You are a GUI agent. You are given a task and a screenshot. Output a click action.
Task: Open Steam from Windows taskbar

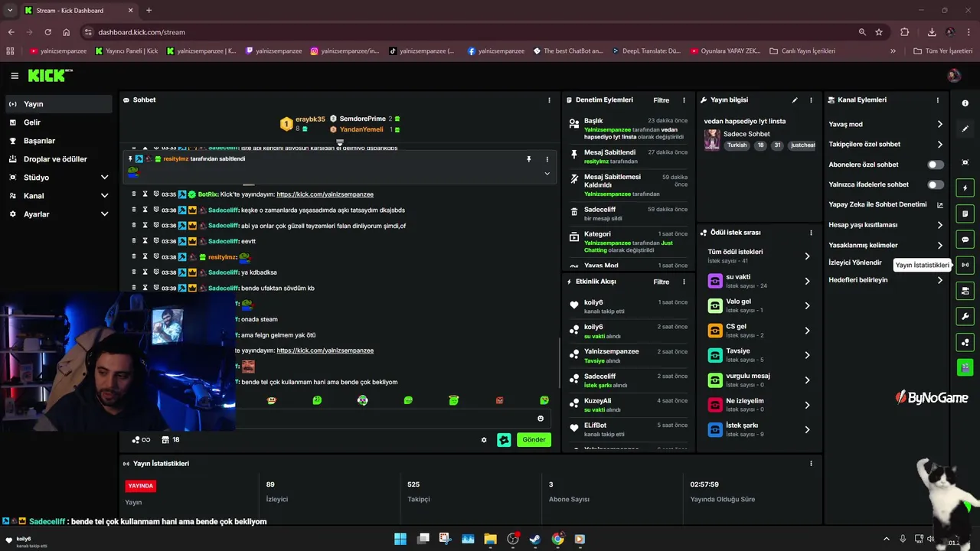click(x=535, y=539)
